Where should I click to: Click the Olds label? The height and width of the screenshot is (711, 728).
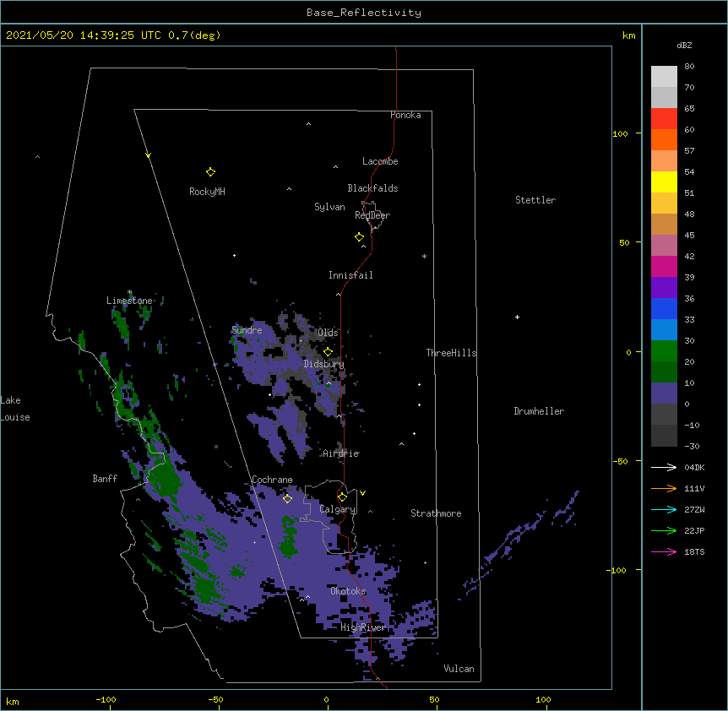click(x=328, y=333)
